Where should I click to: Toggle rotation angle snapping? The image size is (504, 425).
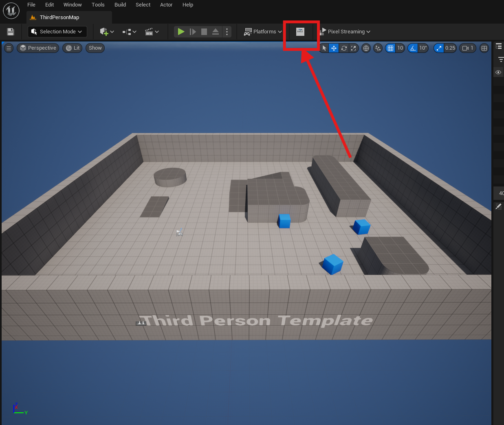click(x=413, y=48)
